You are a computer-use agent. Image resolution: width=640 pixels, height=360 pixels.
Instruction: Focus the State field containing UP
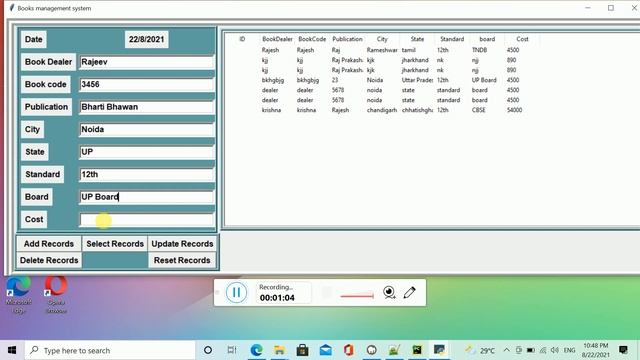click(x=147, y=152)
